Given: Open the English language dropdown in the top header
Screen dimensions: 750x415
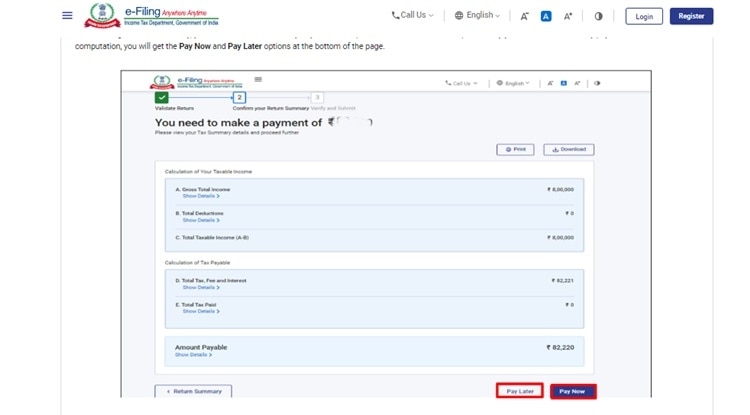Looking at the screenshot, I should point(477,16).
